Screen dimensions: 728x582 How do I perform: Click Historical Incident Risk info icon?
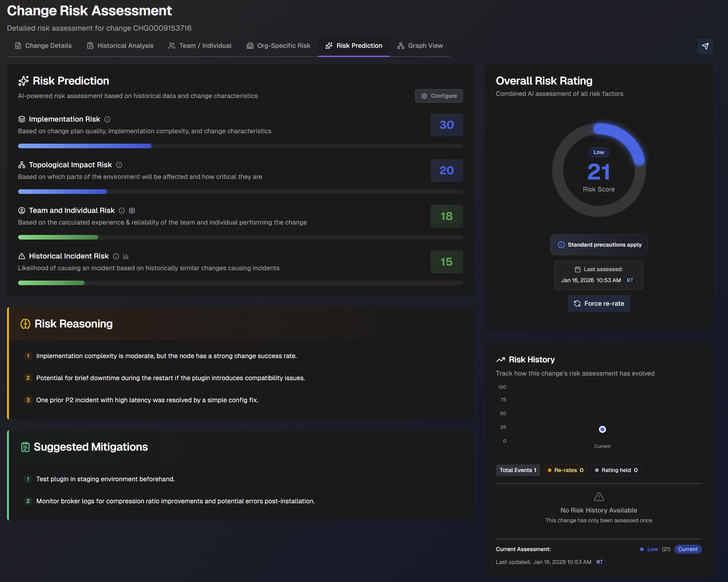tap(116, 256)
